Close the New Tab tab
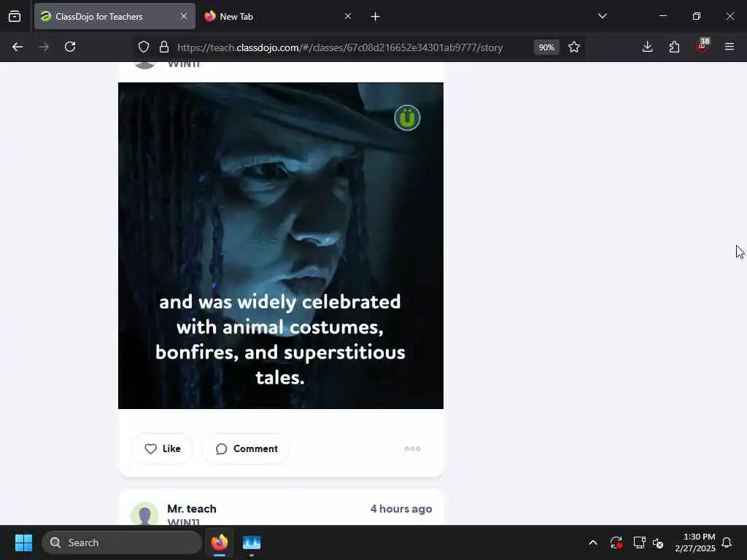Screen dimensions: 747x560 coord(348,17)
